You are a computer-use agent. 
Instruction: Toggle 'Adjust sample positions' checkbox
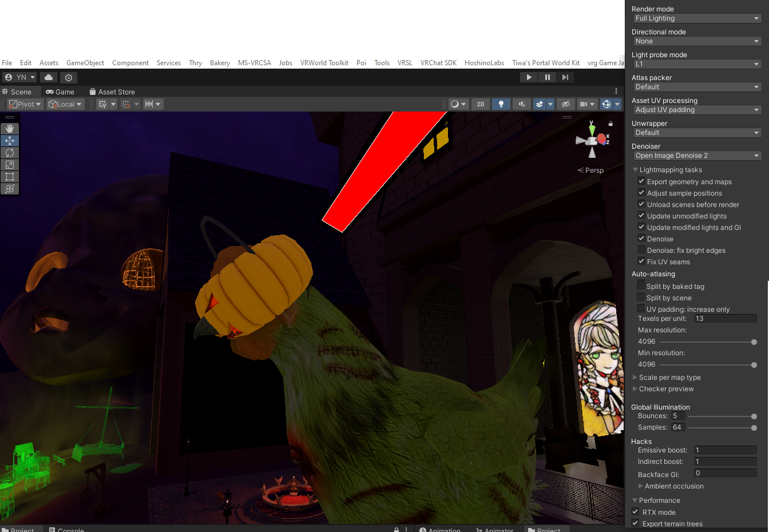click(641, 193)
